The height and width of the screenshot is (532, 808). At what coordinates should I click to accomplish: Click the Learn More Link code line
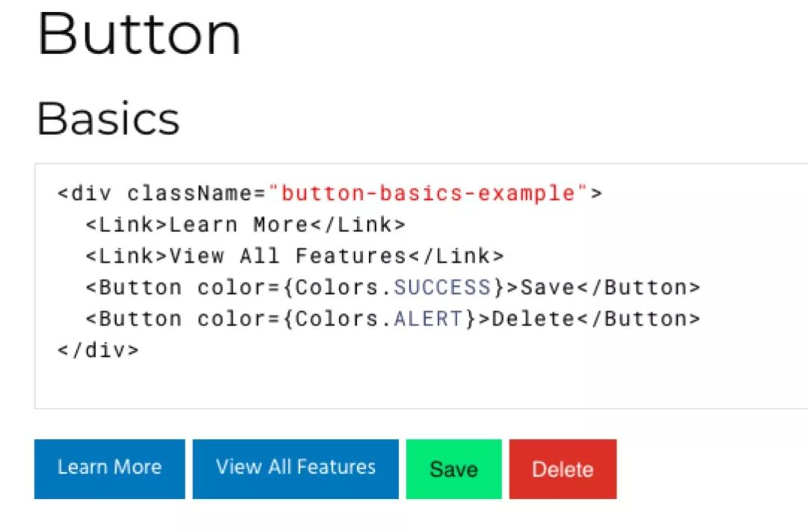pos(245,224)
